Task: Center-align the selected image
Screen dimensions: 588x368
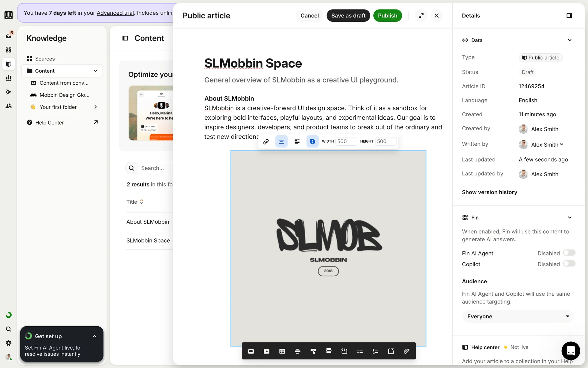Action: 281,141
